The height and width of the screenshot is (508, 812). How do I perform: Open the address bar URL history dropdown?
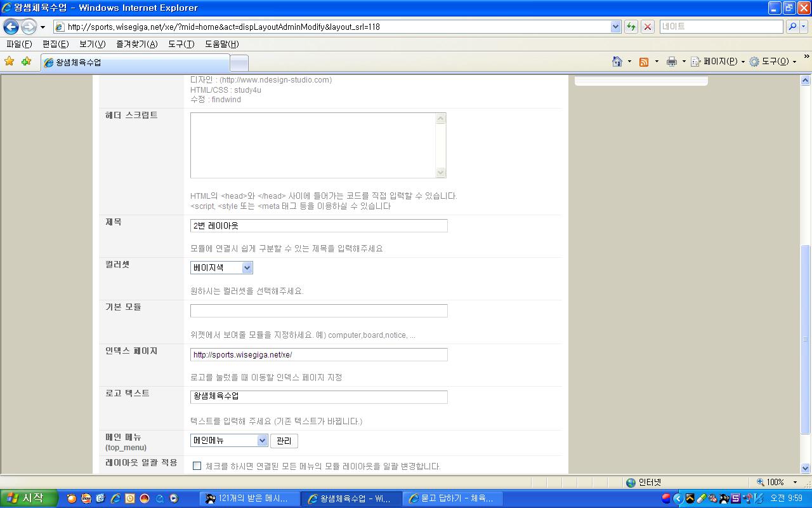[x=615, y=27]
